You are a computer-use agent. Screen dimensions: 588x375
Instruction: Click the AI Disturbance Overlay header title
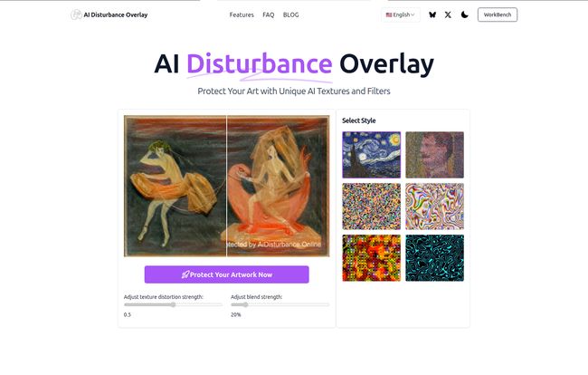point(116,14)
